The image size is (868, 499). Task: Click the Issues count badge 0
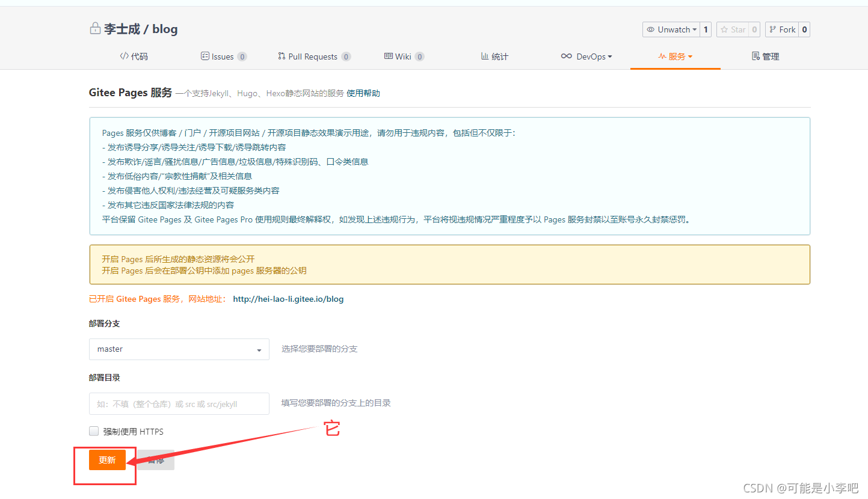pos(242,57)
